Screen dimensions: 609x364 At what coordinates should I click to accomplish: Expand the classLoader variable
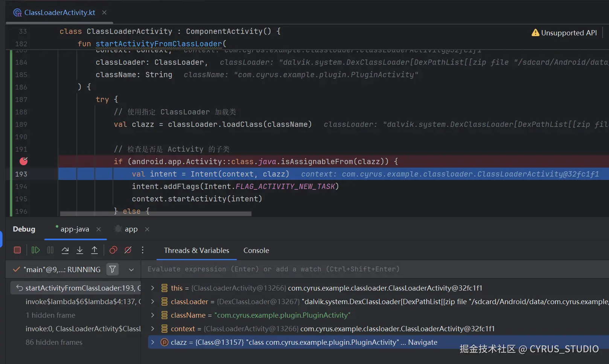(152, 302)
